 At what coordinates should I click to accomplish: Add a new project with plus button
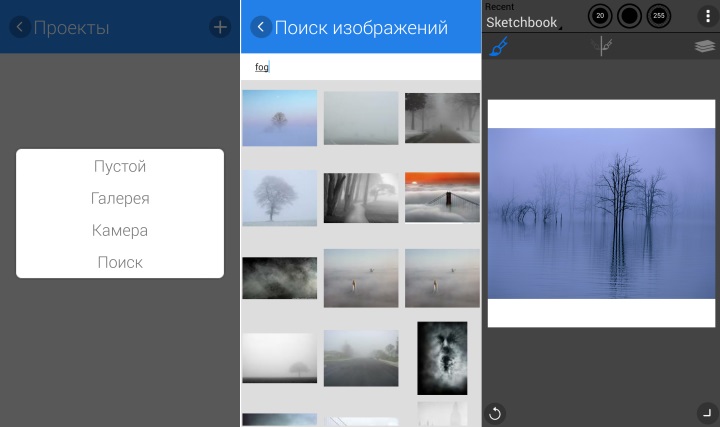click(x=220, y=27)
